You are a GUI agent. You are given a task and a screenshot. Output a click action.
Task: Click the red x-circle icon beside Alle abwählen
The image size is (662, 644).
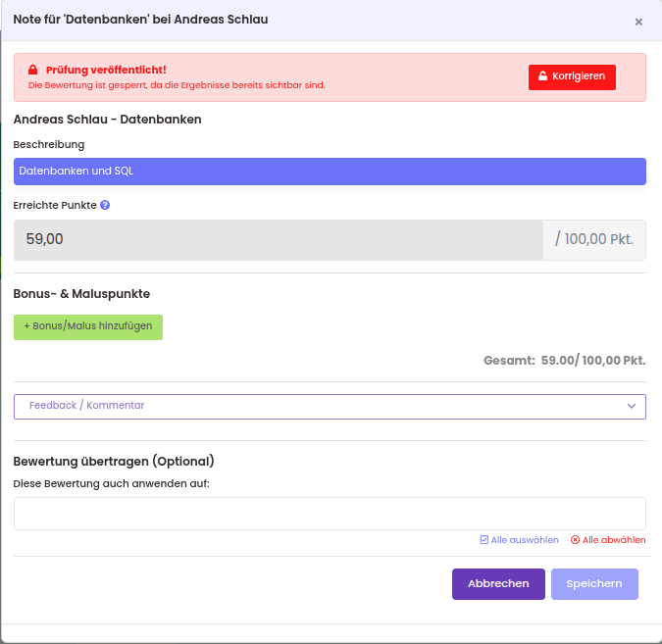[576, 540]
